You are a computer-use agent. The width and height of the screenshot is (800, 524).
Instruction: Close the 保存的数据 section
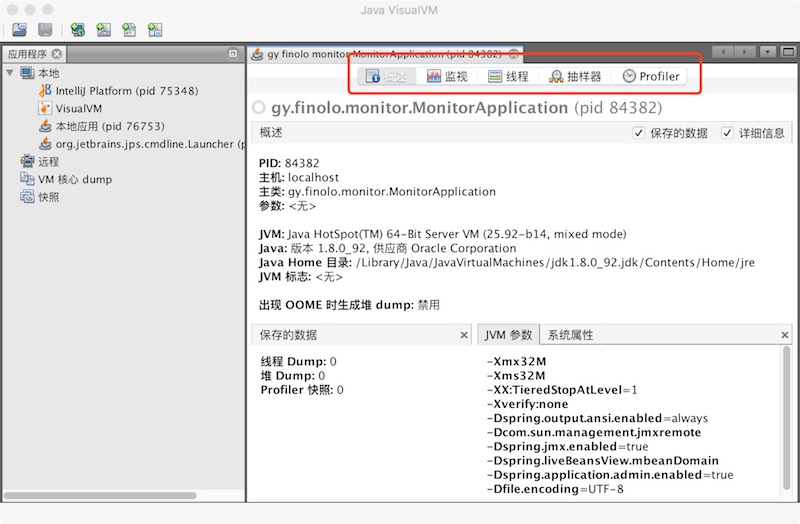[x=464, y=335]
